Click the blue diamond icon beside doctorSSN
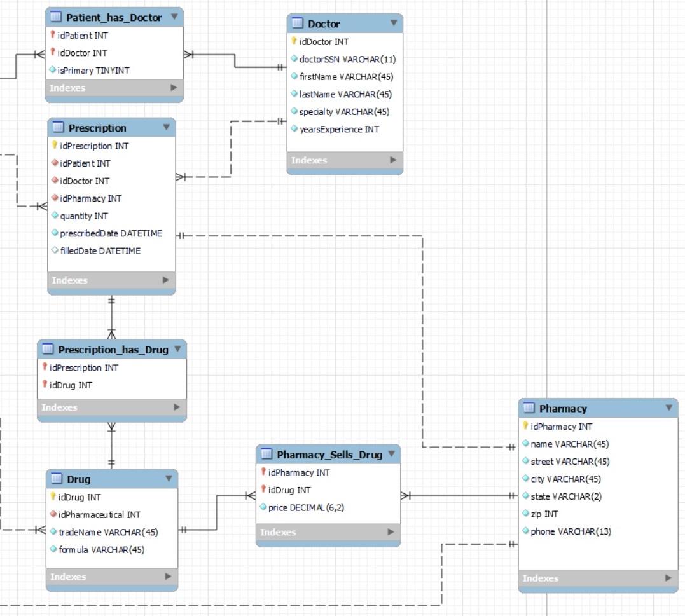Screen dimensions: 685x616 pos(294,58)
